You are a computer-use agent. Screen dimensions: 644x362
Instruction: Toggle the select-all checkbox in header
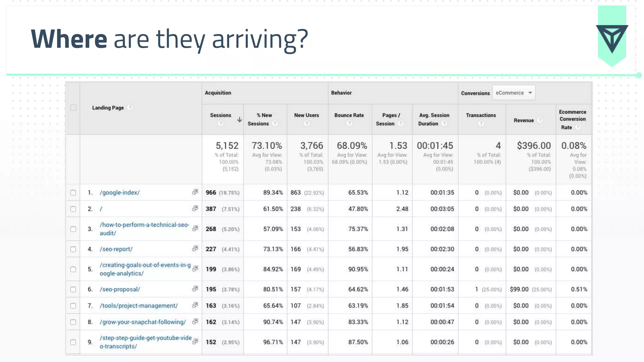[x=73, y=108]
